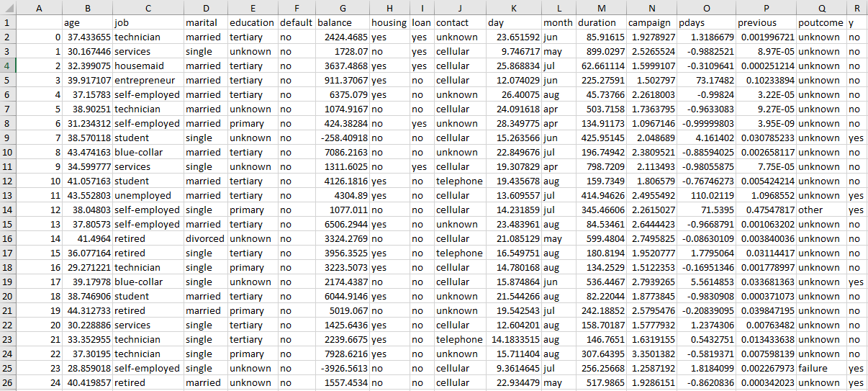Select column G header
868x391 pixels.
(343, 7)
